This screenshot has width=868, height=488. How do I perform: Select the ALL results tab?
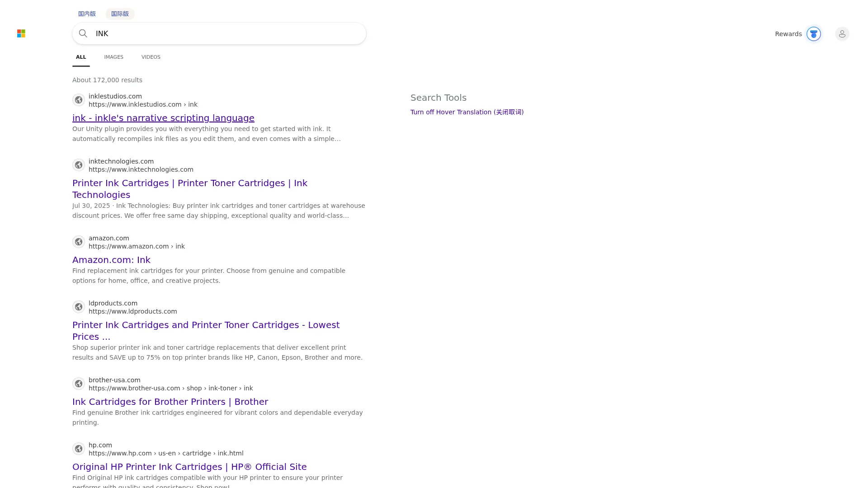click(81, 57)
